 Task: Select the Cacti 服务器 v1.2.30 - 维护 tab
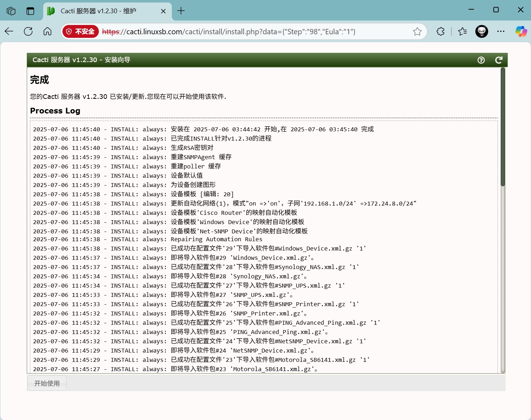coord(107,11)
